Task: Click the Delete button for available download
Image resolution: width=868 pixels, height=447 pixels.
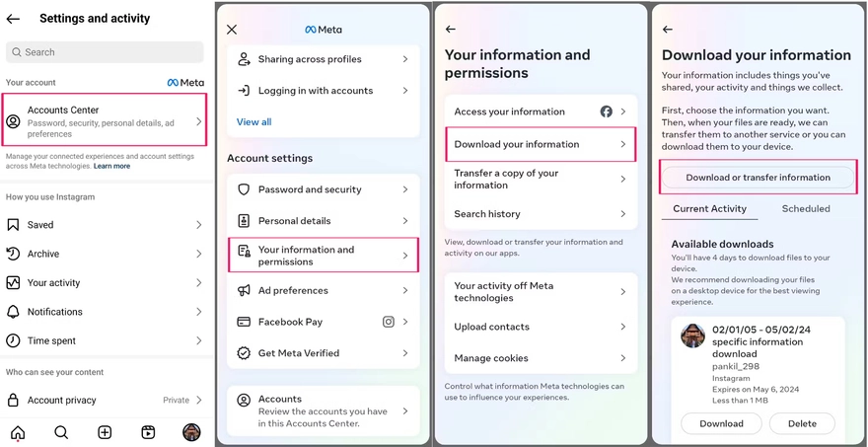Action: tap(802, 423)
